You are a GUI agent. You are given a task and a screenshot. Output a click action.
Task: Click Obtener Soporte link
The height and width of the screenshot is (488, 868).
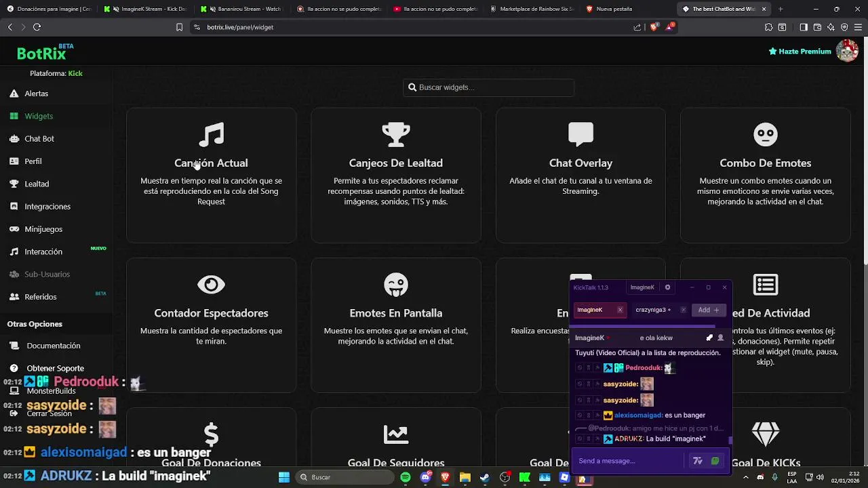55,368
